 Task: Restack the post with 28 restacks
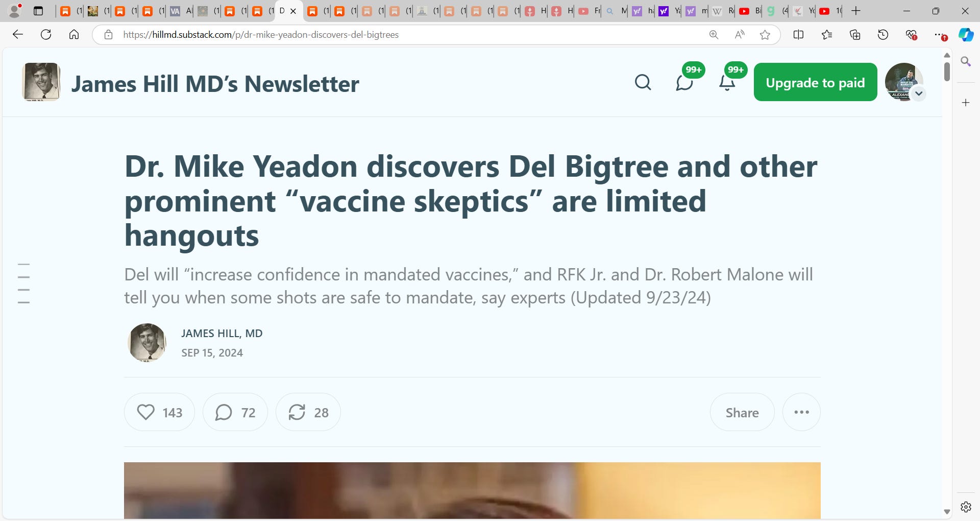[308, 412]
